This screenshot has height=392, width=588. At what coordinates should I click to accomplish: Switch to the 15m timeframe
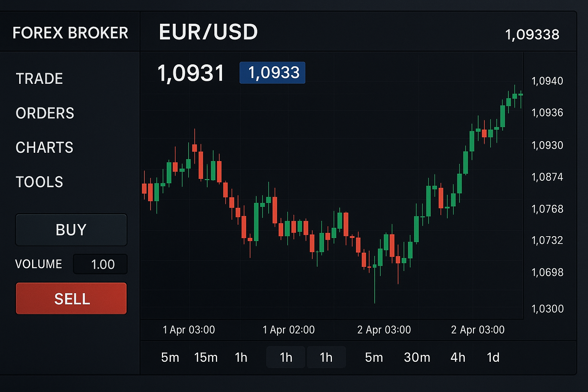[206, 358]
